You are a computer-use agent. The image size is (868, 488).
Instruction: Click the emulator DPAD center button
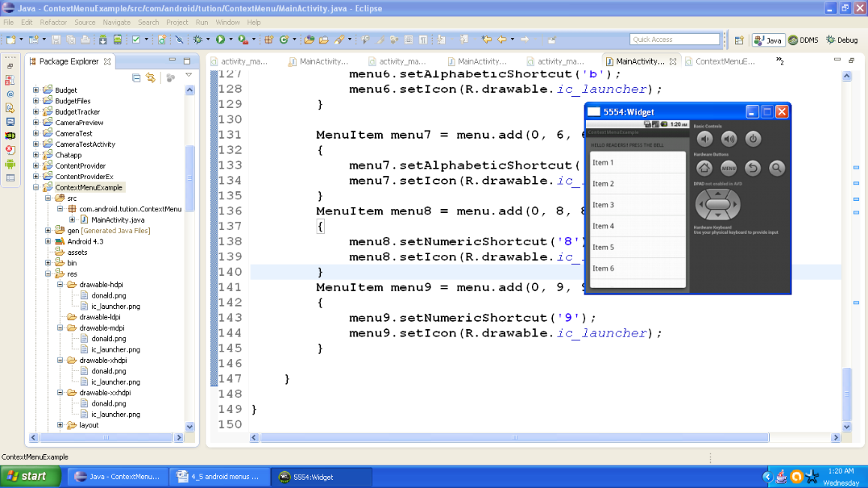(x=717, y=204)
